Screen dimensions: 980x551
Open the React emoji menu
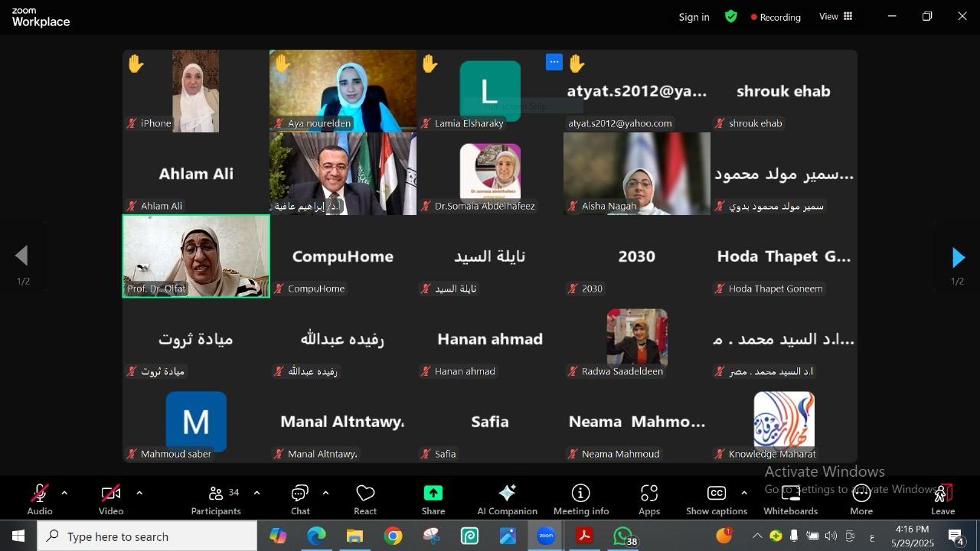365,500
